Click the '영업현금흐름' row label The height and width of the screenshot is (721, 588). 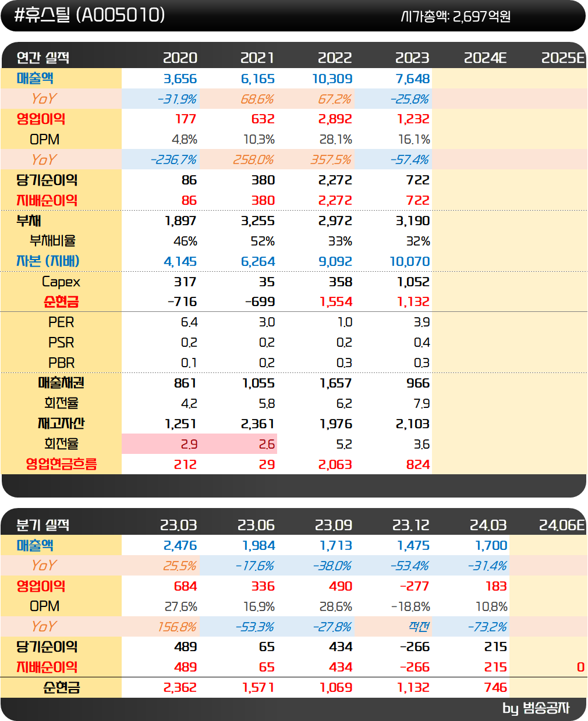click(x=61, y=464)
